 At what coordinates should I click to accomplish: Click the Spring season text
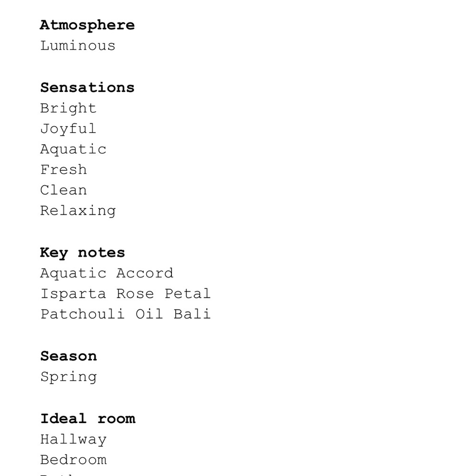coord(69,377)
